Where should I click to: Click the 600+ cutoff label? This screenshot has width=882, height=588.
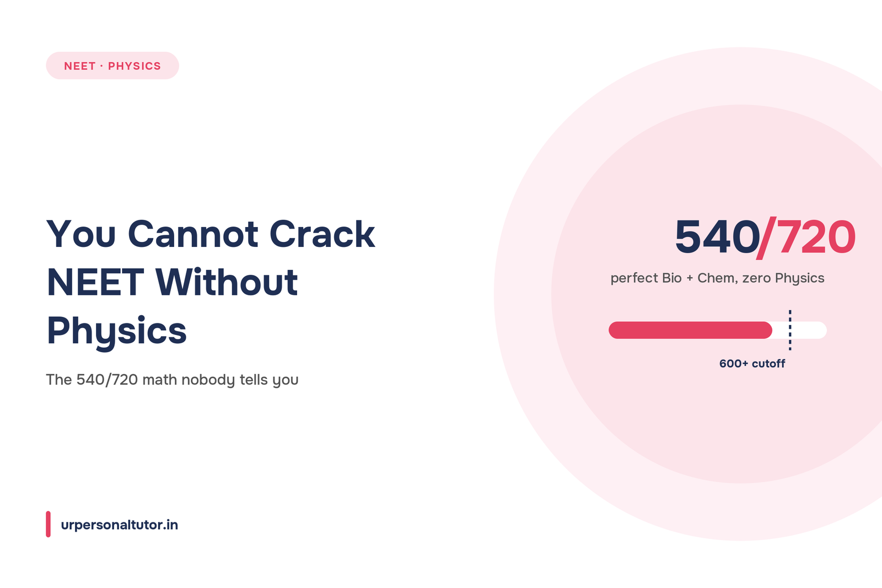[752, 364]
